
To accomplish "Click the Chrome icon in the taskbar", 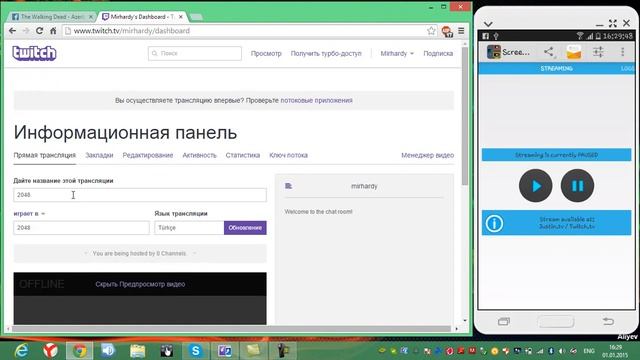I will 80,351.
